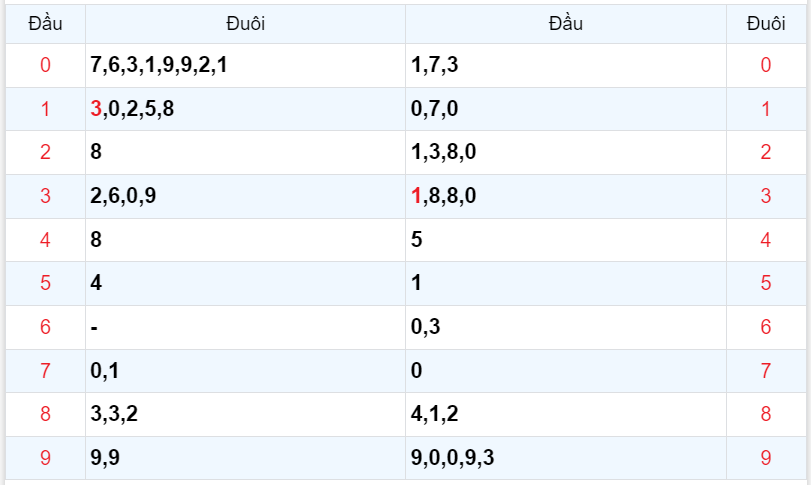The image size is (811, 485).
Task: Click the rightmost Đuôi column header
Action: 766,23
